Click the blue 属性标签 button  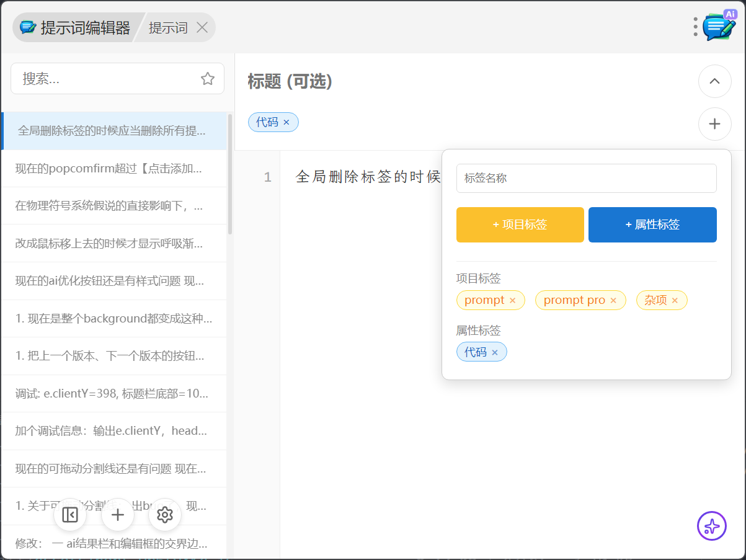tap(652, 224)
